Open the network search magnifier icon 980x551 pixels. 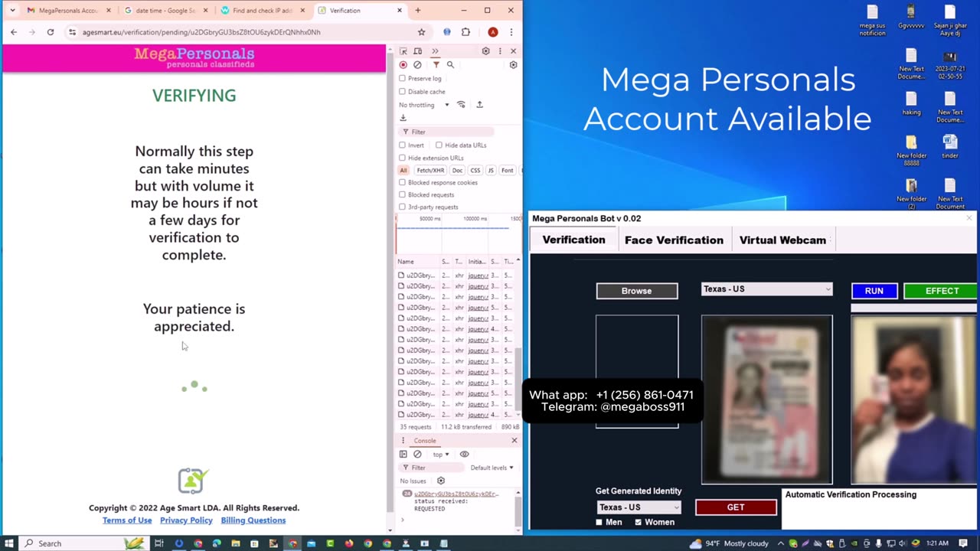[x=450, y=65]
